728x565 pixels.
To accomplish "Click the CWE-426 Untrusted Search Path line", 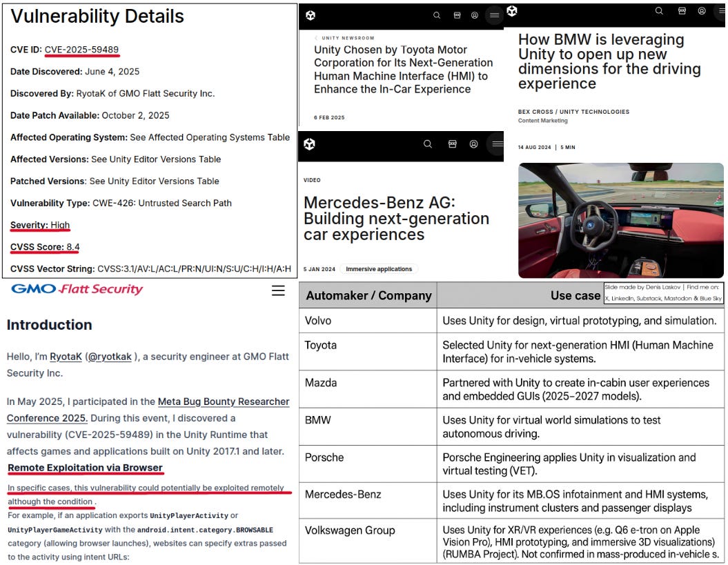I will [121, 203].
